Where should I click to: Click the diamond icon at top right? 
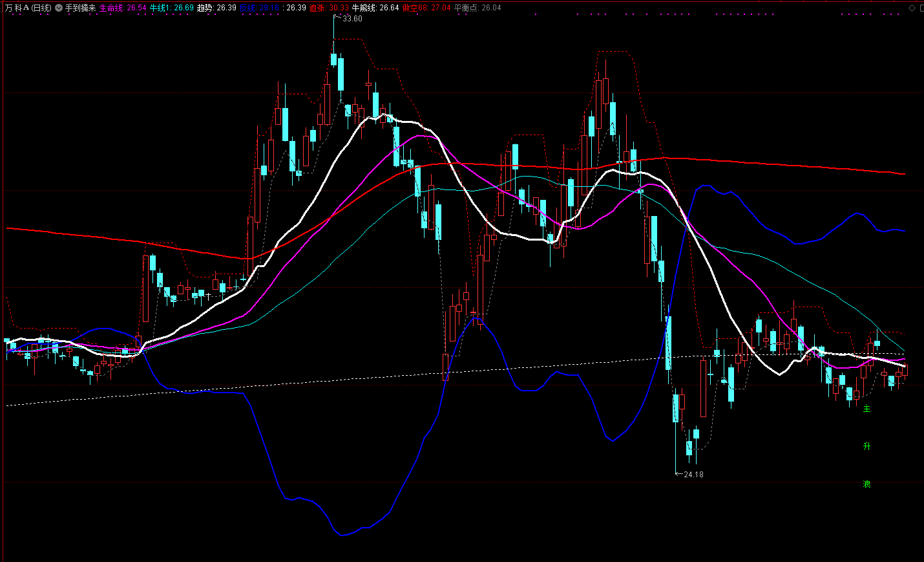(912, 8)
